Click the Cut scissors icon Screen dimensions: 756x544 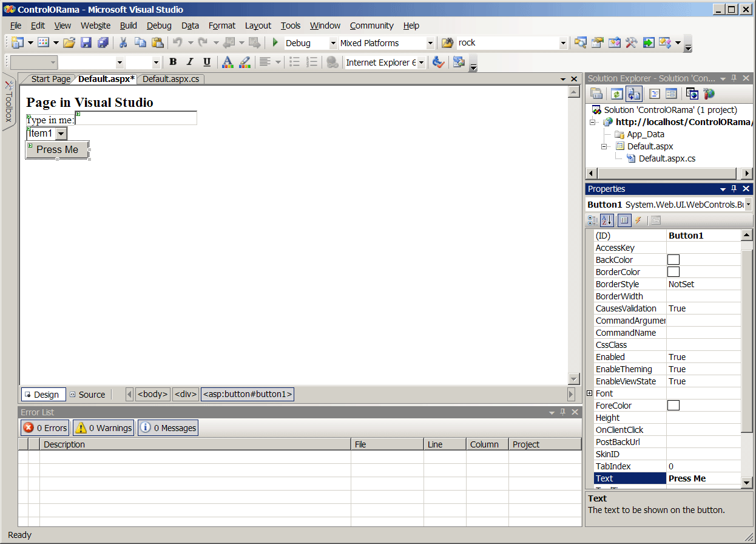click(x=123, y=42)
